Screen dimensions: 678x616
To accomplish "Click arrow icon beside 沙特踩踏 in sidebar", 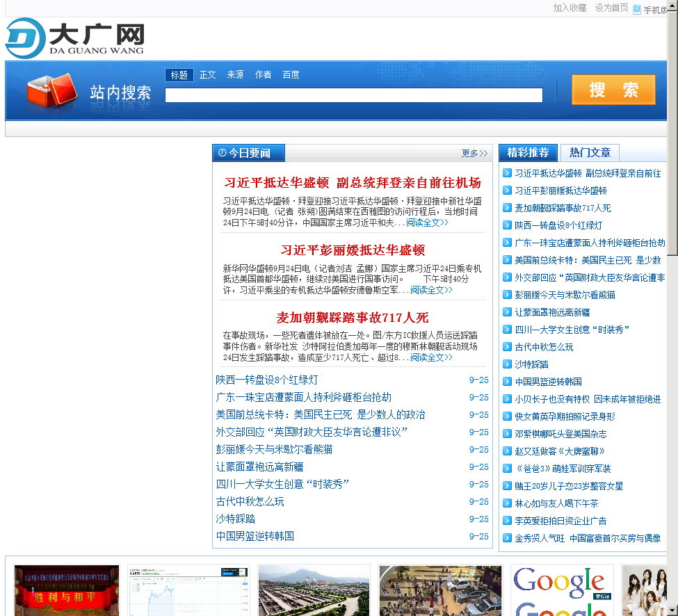I will (x=507, y=364).
